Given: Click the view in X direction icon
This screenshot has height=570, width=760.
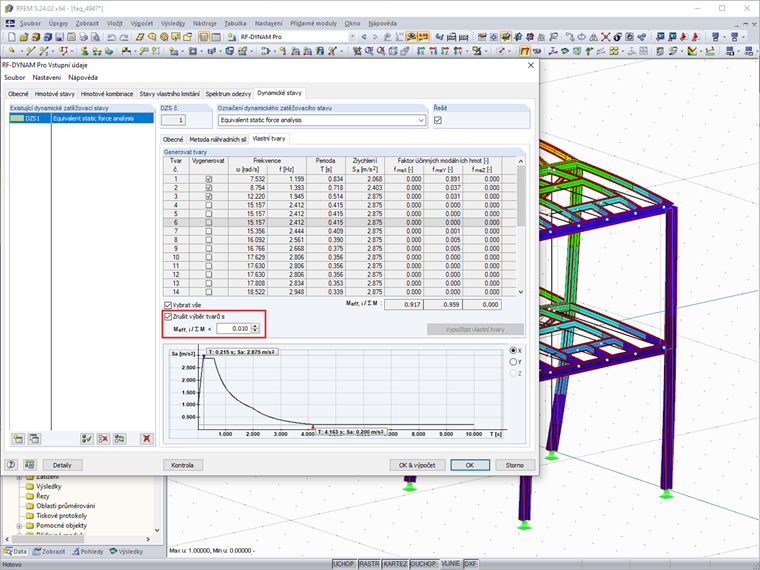Looking at the screenshot, I should point(421,51).
